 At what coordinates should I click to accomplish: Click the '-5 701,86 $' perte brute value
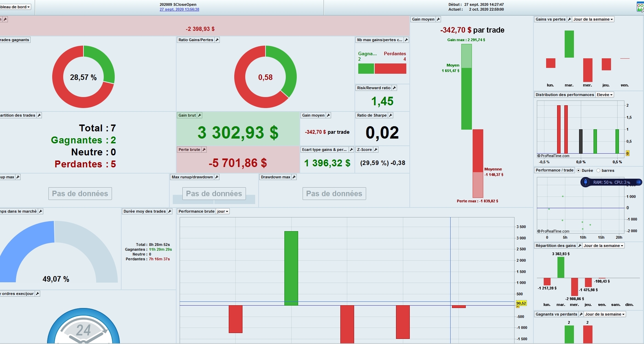point(238,163)
